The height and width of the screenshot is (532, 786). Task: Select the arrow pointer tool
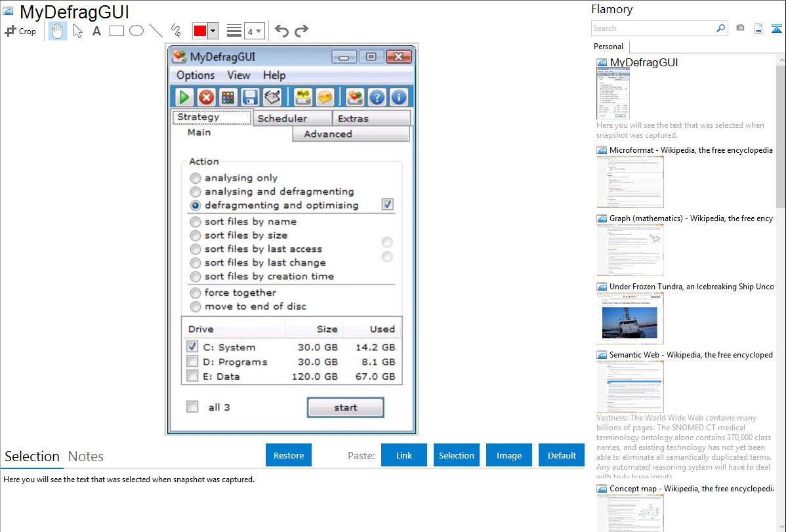(77, 31)
